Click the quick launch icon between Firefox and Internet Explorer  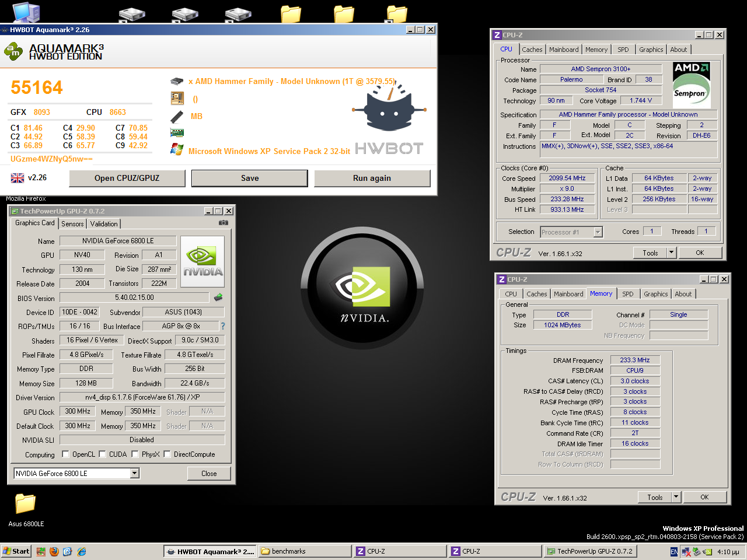click(x=68, y=551)
